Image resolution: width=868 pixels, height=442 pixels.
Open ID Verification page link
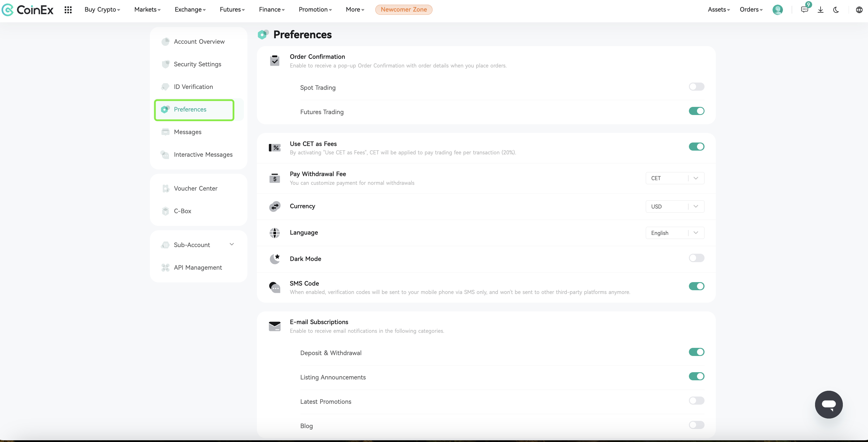coord(193,87)
